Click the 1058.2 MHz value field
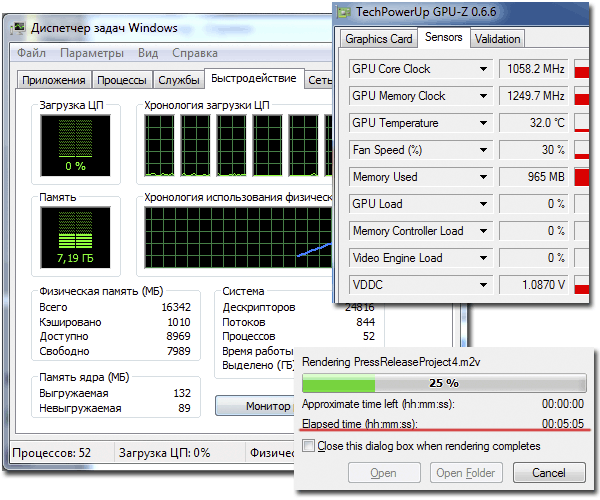Screen dimensions: 600x500 [x=534, y=69]
